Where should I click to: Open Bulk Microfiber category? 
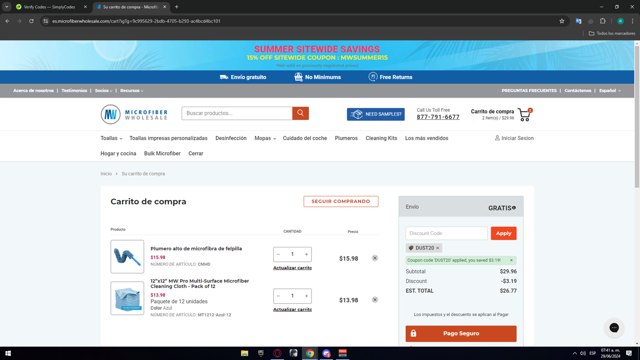coord(162,153)
